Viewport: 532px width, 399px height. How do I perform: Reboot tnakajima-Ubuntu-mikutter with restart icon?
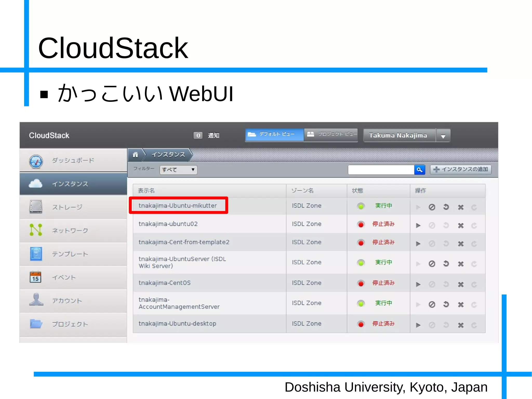click(x=446, y=207)
